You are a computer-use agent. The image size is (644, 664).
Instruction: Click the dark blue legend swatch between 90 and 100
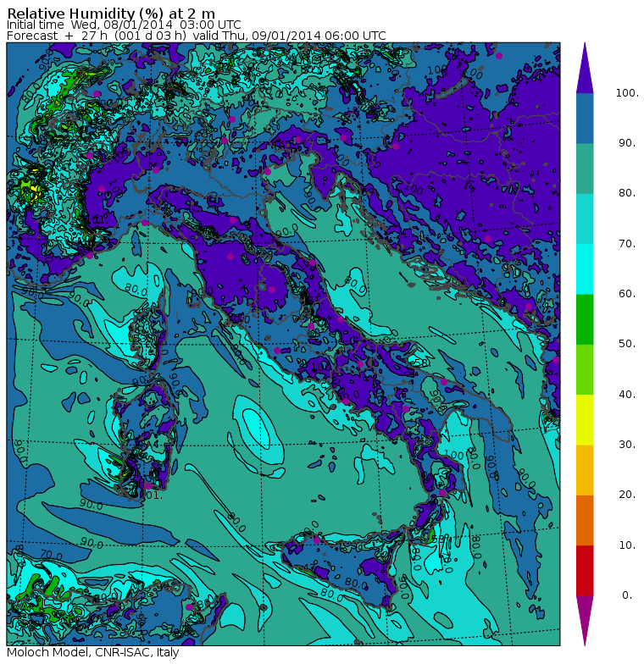[585, 119]
